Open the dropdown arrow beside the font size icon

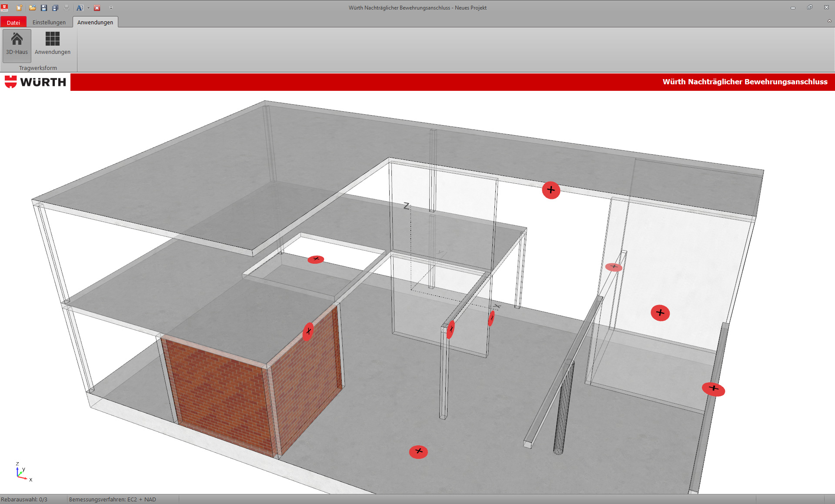pos(88,8)
